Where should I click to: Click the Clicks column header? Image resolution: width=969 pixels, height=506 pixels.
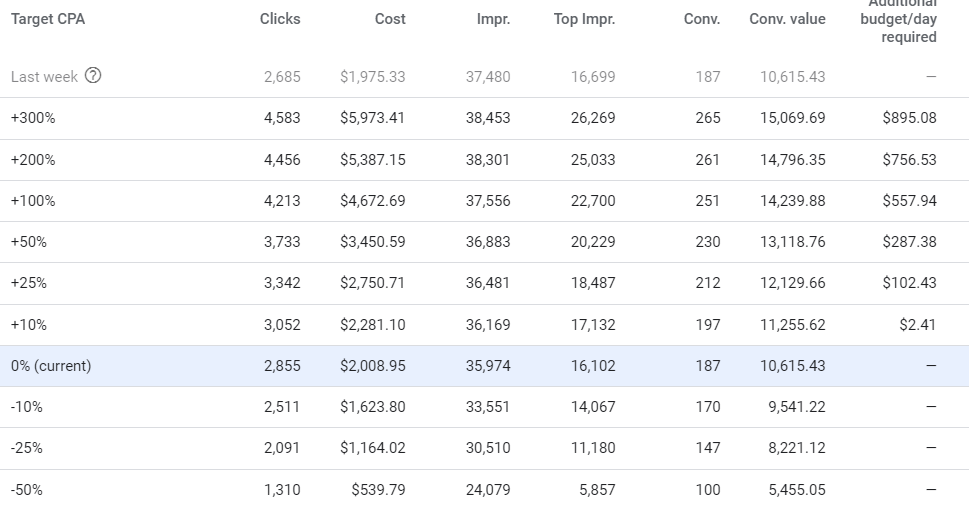point(280,19)
